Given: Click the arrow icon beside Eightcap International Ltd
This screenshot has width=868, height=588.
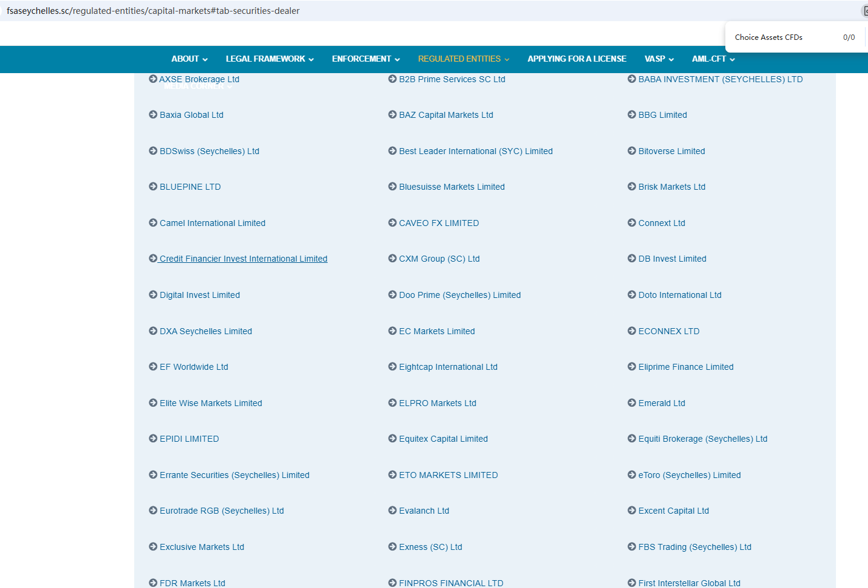Looking at the screenshot, I should (x=392, y=366).
